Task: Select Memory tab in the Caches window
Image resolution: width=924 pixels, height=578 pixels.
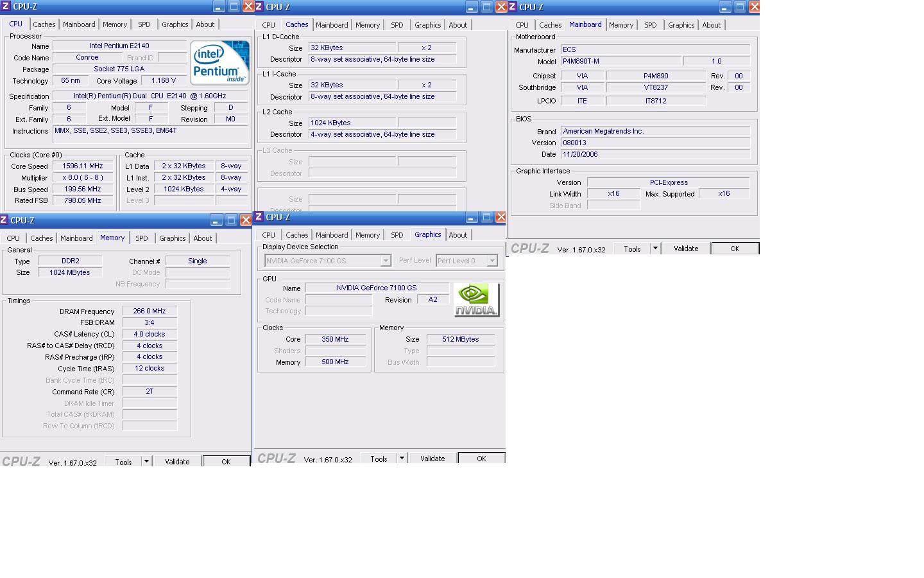Action: click(368, 25)
